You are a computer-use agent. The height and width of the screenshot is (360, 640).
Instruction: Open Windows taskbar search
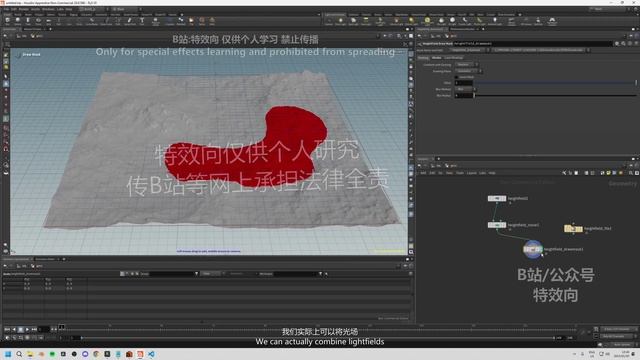coord(19,354)
